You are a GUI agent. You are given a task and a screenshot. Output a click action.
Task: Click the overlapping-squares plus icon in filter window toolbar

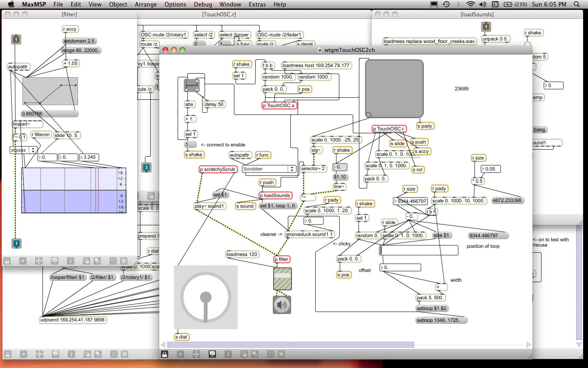click(x=86, y=260)
